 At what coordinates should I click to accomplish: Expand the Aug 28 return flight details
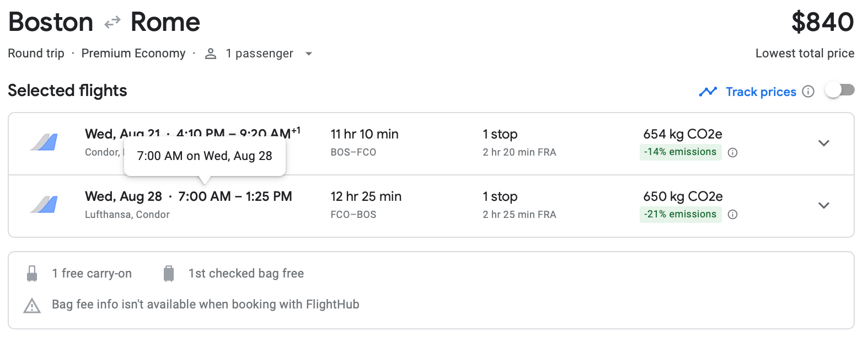coord(824,205)
